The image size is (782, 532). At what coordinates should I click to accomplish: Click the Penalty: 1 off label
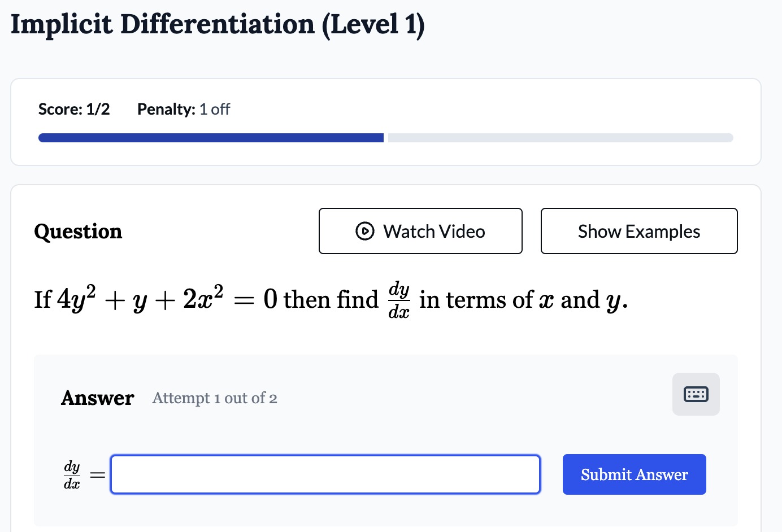click(184, 109)
